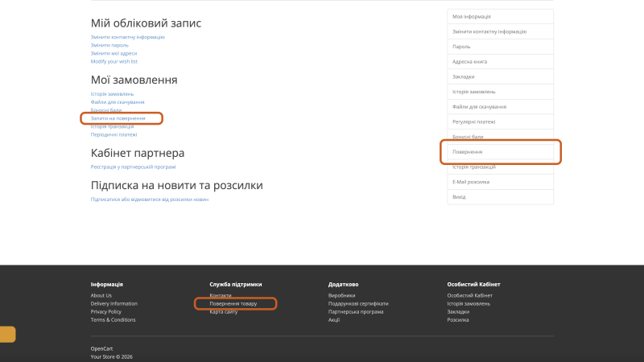Click Виробники under Додатково
The width and height of the screenshot is (644, 362).
(x=341, y=295)
